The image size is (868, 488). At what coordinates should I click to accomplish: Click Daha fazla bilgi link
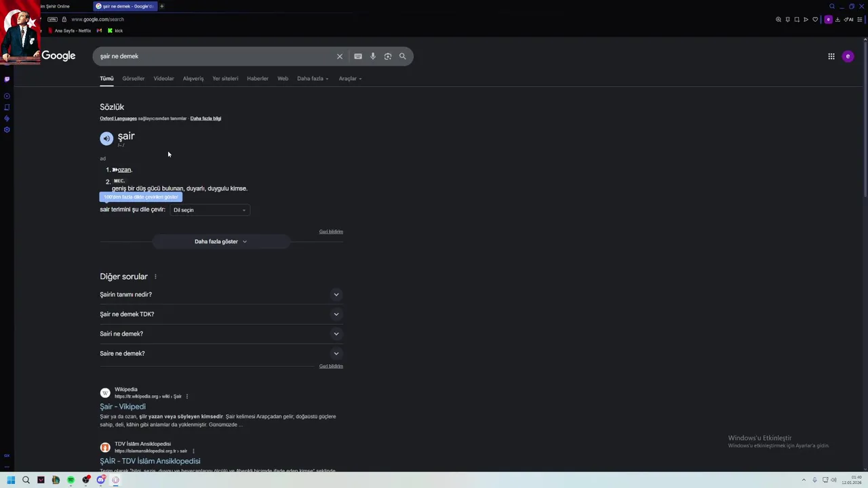click(x=205, y=119)
